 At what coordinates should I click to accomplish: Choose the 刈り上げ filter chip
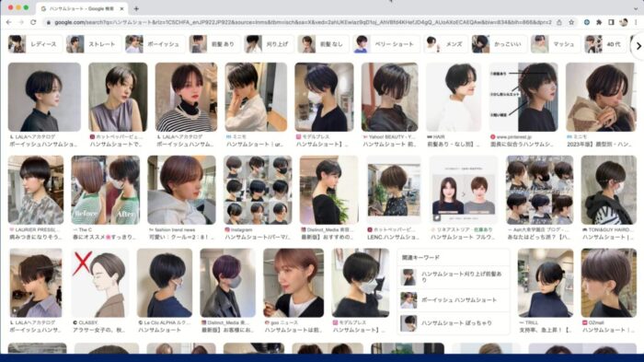coord(269,44)
